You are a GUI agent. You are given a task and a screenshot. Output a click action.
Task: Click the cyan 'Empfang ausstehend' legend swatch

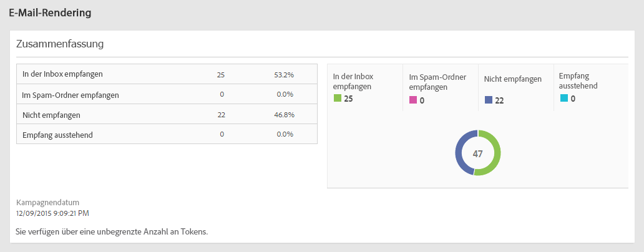click(x=563, y=98)
